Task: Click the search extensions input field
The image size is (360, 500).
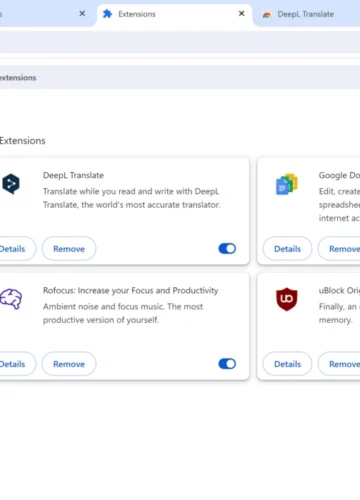Action: coord(180,77)
